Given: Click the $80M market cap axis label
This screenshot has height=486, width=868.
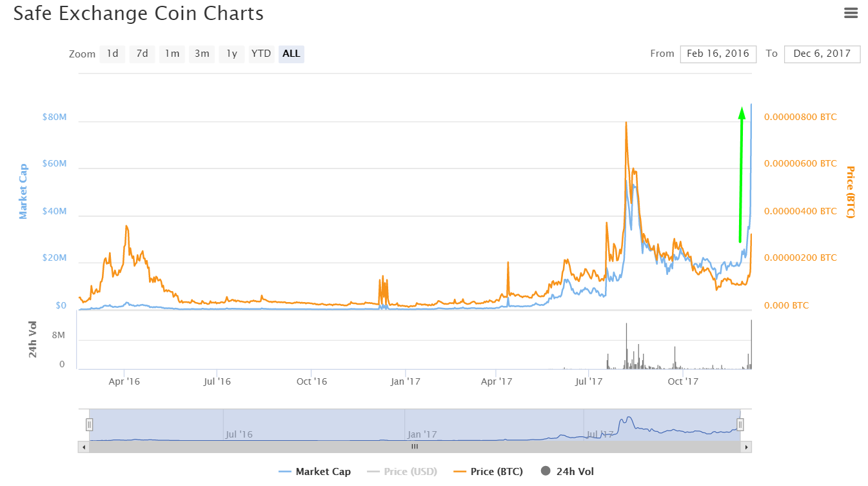Looking at the screenshot, I should pos(54,117).
